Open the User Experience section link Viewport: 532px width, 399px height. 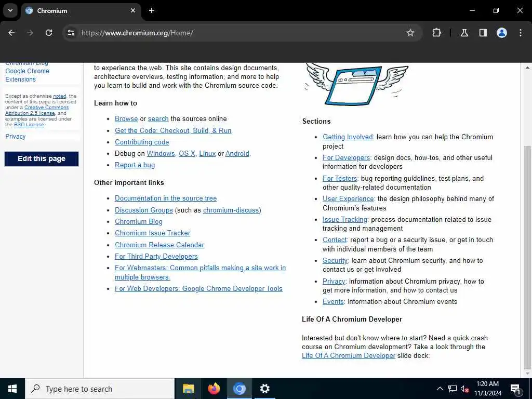(x=348, y=199)
